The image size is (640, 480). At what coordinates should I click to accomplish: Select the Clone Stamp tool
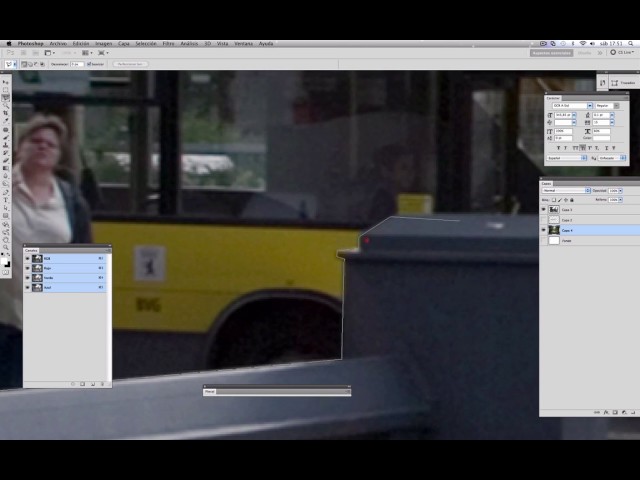(6, 144)
